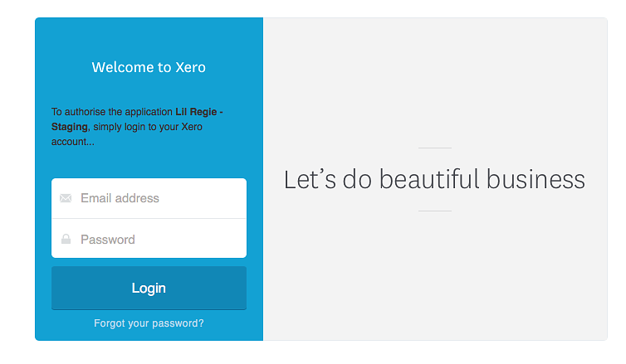This screenshot has width=626, height=364.
Task: Click the word 'beautiful' in the tagline
Action: (436, 179)
